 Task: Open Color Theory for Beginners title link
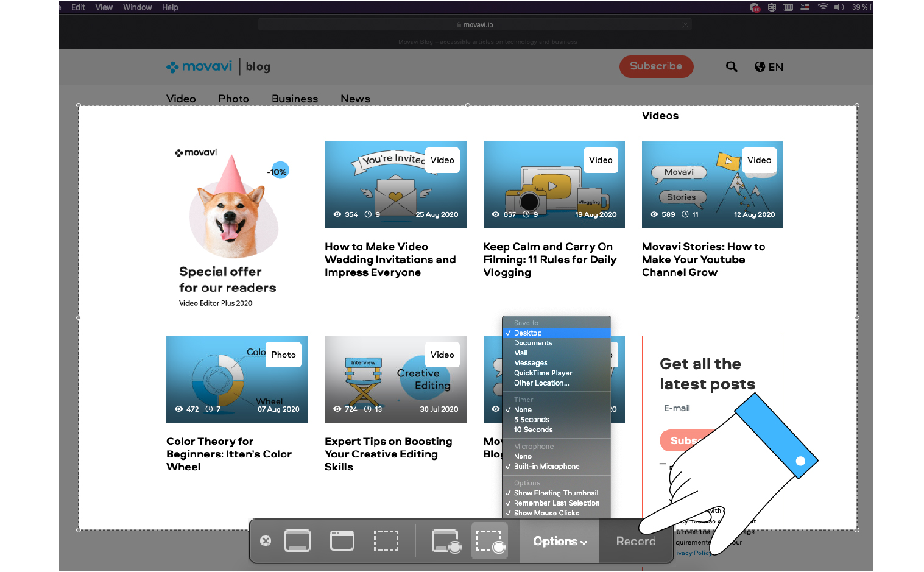pos(229,454)
